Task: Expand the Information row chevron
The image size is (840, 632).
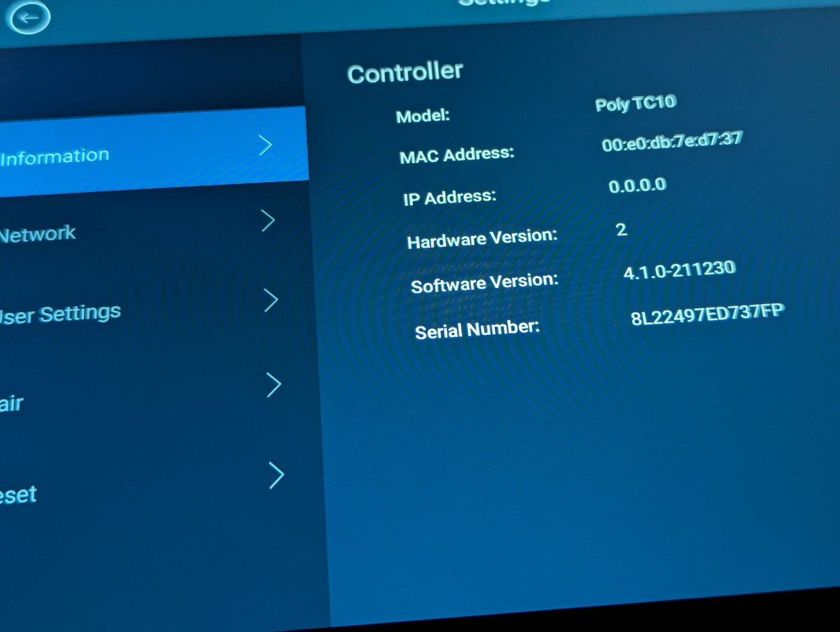Action: click(265, 145)
